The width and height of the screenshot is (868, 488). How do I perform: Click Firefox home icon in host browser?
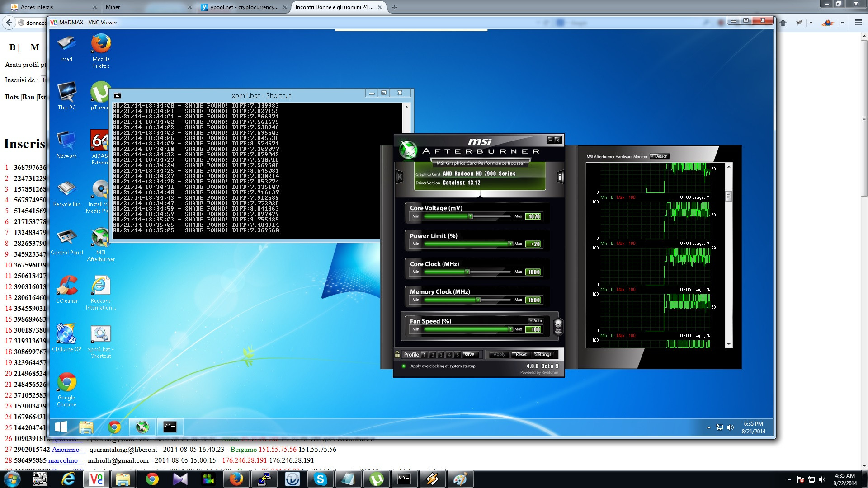[783, 23]
